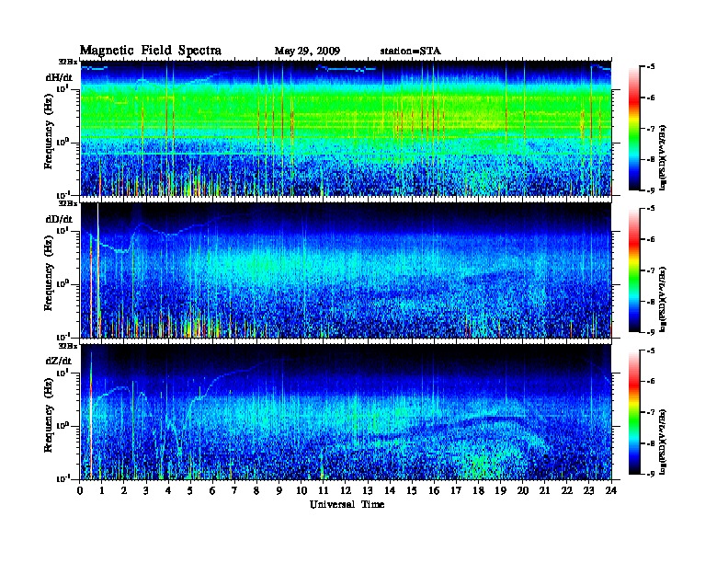Click the log PSD label beside the dZ/dt color bar
This screenshot has width=728, height=563.
[664, 442]
